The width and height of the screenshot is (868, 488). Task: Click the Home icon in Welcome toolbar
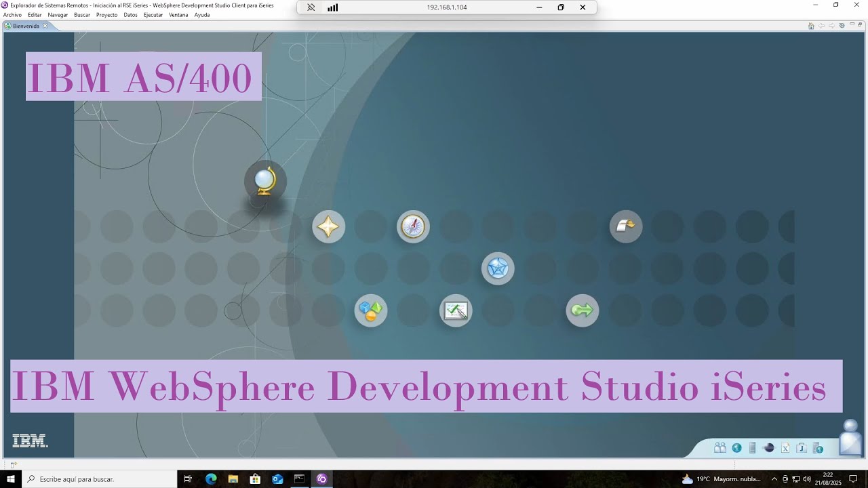click(x=811, y=26)
